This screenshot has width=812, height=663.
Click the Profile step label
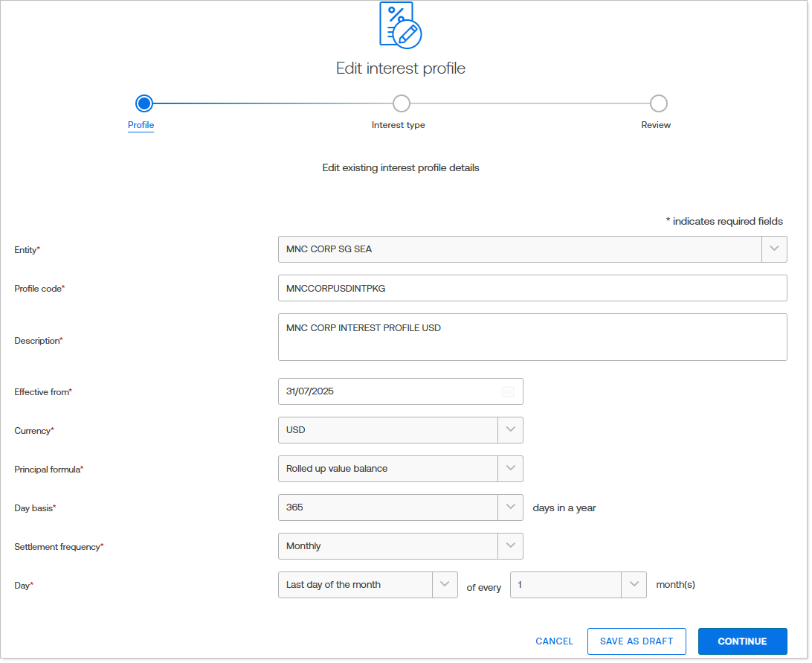click(x=141, y=125)
